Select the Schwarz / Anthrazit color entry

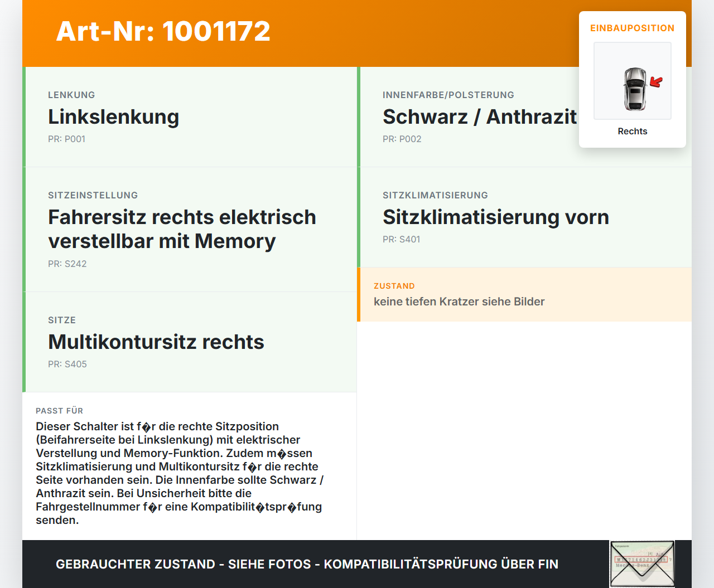(480, 116)
